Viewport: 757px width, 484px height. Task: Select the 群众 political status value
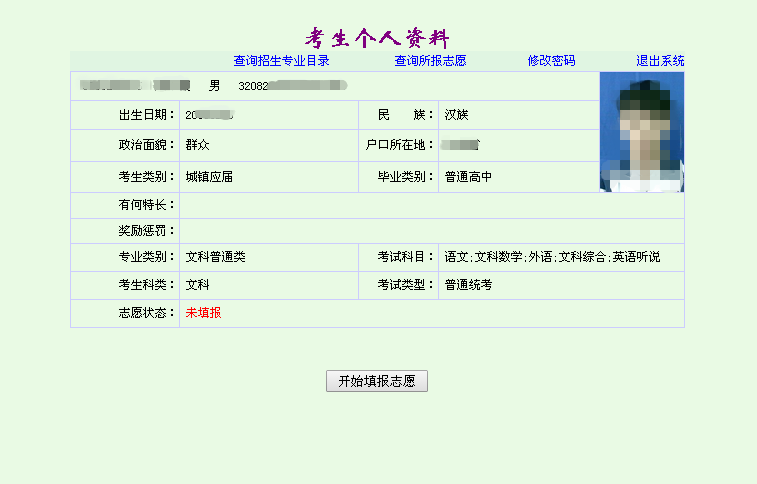click(x=197, y=145)
